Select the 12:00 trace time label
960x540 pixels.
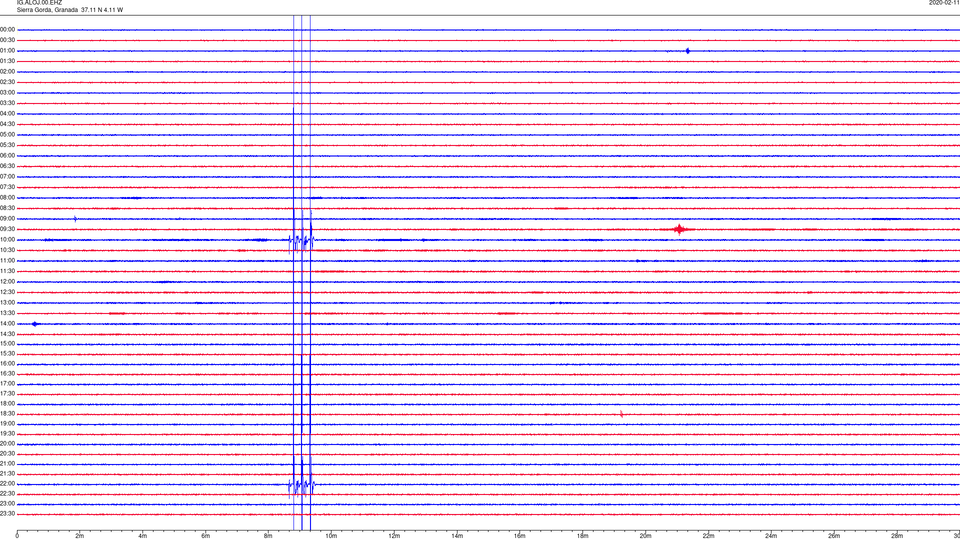click(x=7, y=282)
